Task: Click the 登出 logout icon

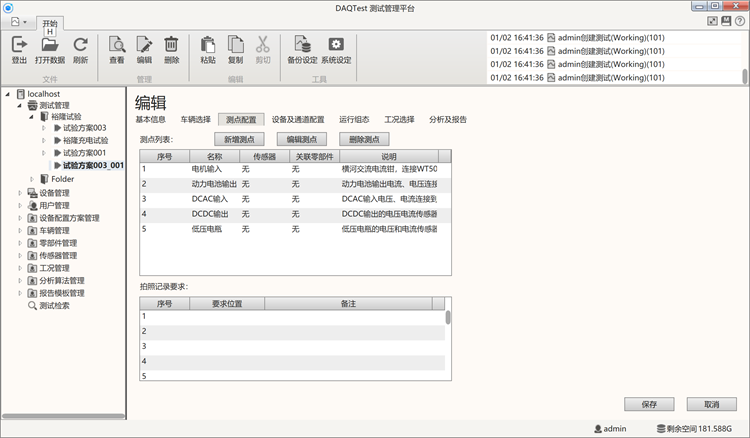Action: [19, 44]
